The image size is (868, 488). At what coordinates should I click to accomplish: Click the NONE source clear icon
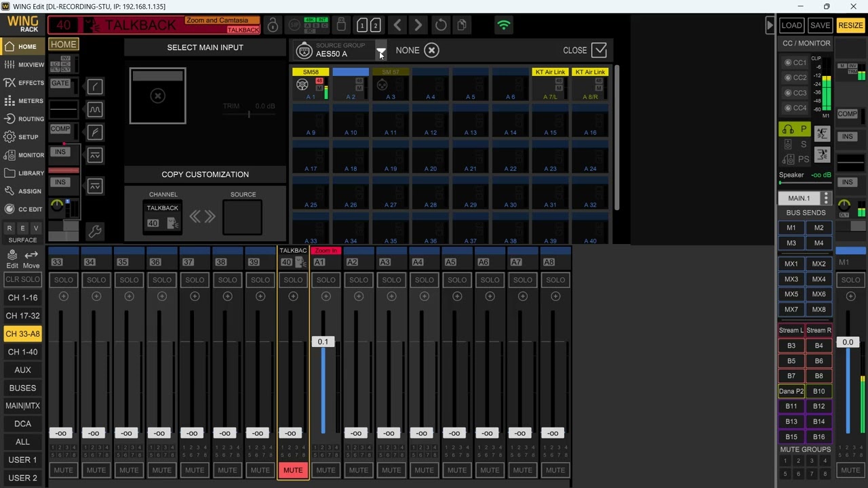pos(431,50)
